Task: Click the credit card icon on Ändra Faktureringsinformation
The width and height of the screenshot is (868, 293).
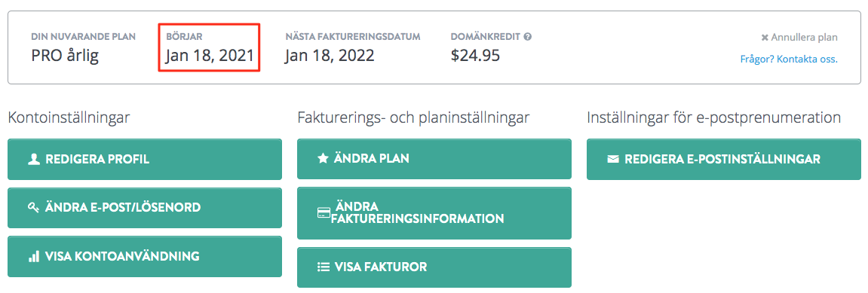Action: click(324, 213)
